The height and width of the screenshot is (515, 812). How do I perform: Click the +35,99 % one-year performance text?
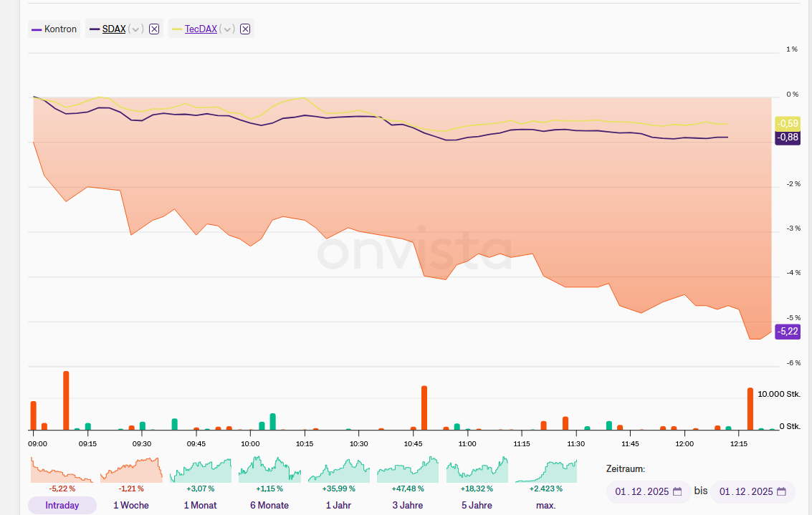pos(339,488)
